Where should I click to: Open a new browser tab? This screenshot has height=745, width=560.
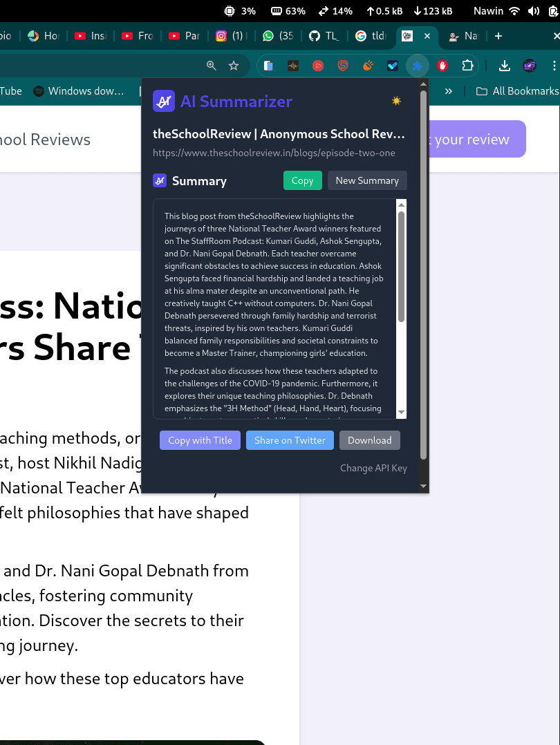point(498,36)
